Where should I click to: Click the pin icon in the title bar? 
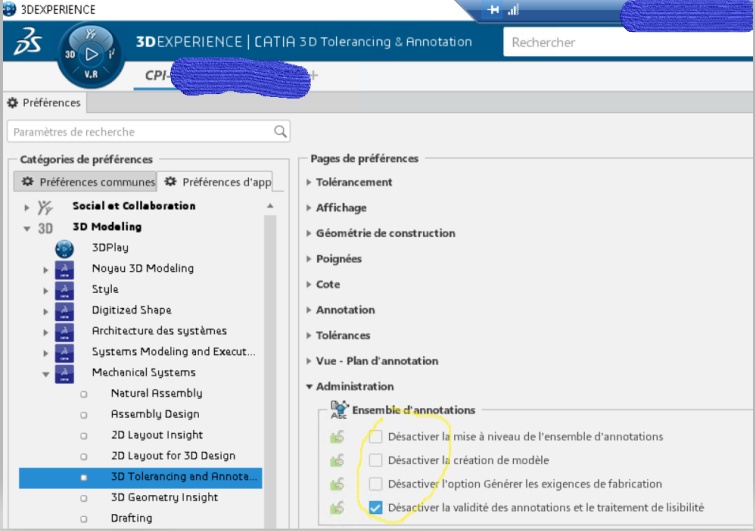pos(493,10)
